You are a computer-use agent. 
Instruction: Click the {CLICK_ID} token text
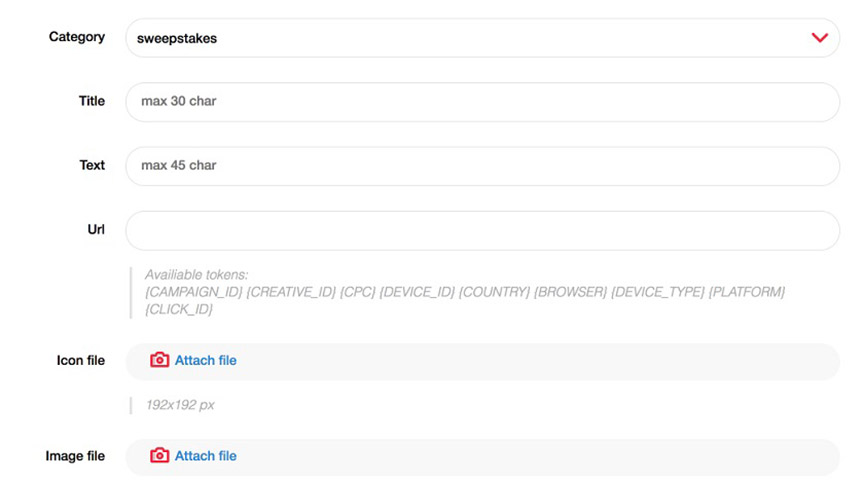[179, 310]
